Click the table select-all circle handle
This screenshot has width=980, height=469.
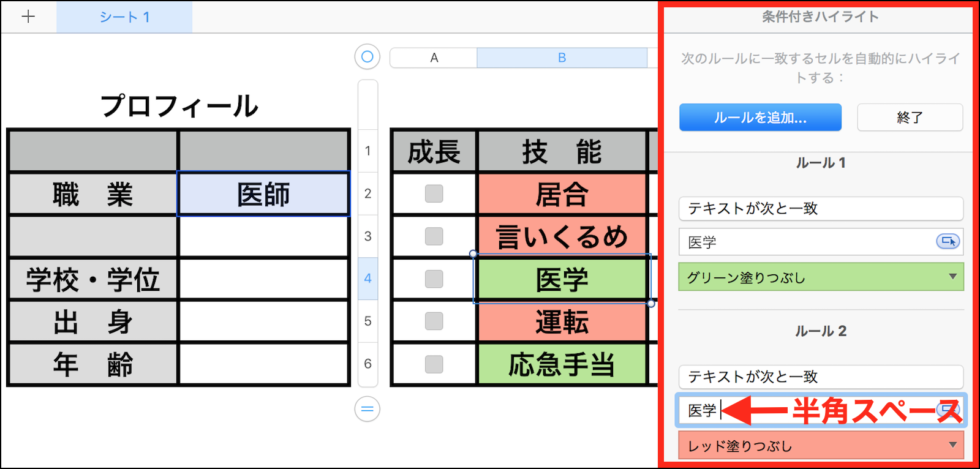click(x=367, y=57)
